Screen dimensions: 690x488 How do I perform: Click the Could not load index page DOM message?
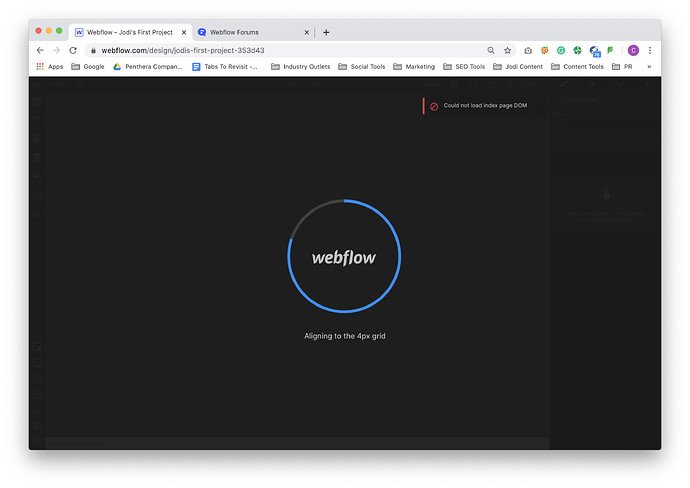[x=485, y=106]
